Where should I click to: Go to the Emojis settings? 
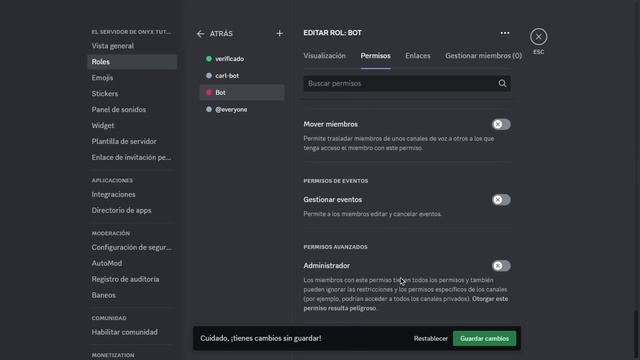132,78
